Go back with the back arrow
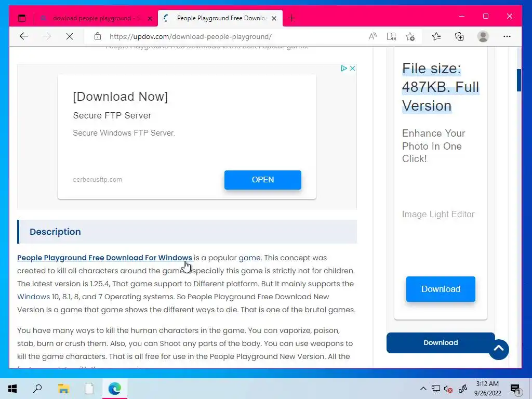The width and height of the screenshot is (532, 399). 24,36
